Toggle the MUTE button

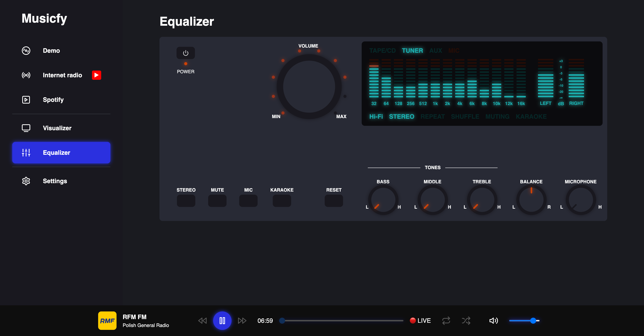pos(217,201)
